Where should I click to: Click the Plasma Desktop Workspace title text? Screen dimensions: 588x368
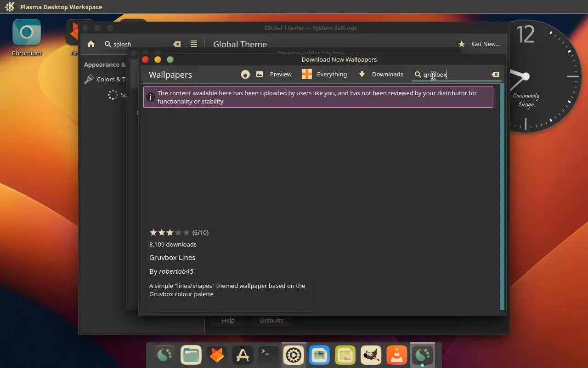pos(61,7)
